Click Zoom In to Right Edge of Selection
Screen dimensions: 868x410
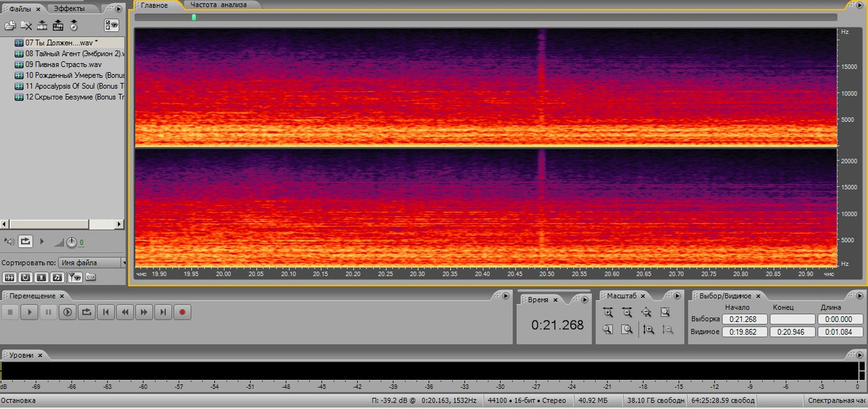(x=627, y=329)
